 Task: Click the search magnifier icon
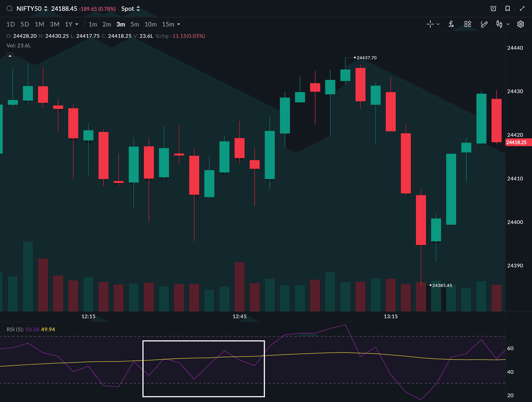coord(9,9)
